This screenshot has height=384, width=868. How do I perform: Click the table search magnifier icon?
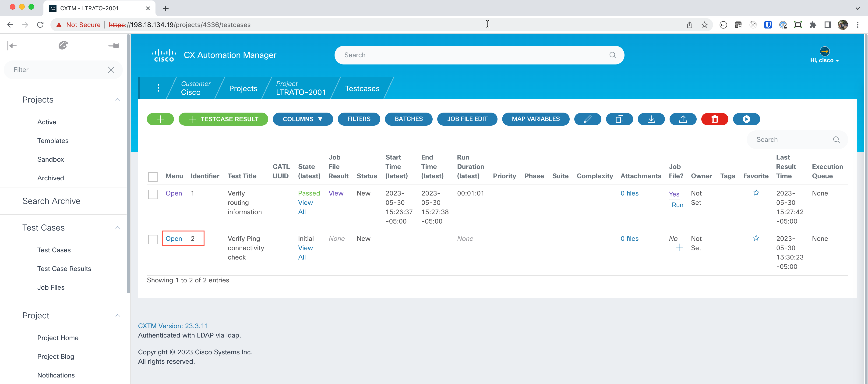point(836,140)
